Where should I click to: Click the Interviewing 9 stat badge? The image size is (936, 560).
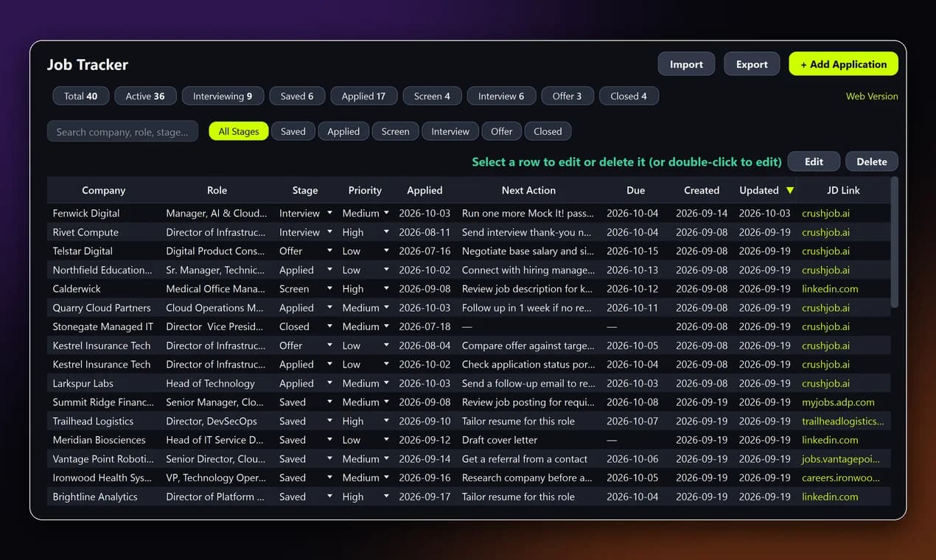[223, 96]
